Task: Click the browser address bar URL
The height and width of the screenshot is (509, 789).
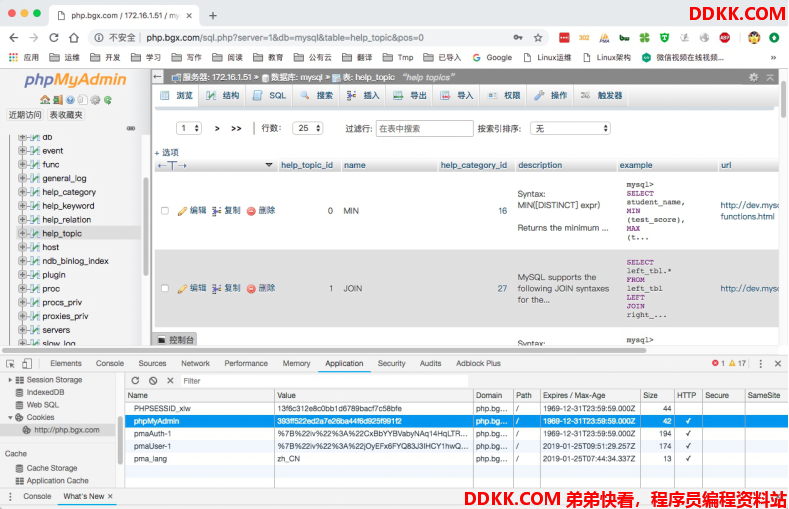Action: 285,38
